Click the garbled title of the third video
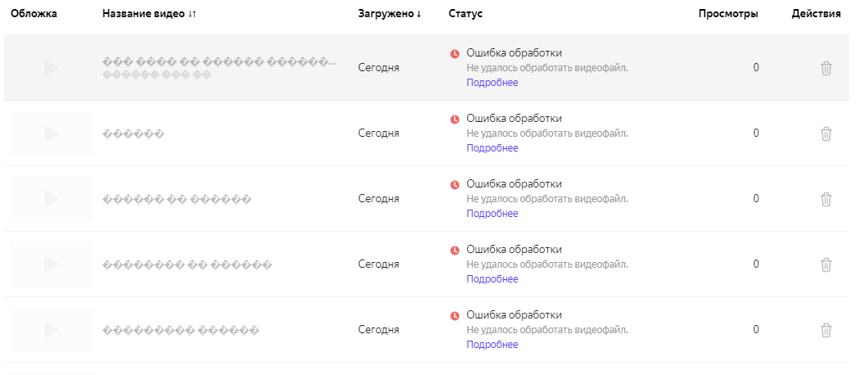 (x=177, y=200)
